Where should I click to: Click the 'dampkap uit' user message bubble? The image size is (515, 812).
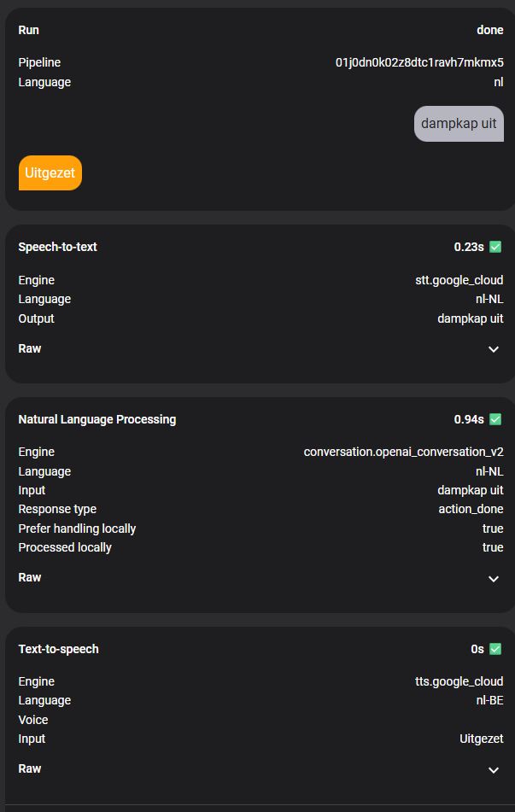pyautogui.click(x=459, y=124)
